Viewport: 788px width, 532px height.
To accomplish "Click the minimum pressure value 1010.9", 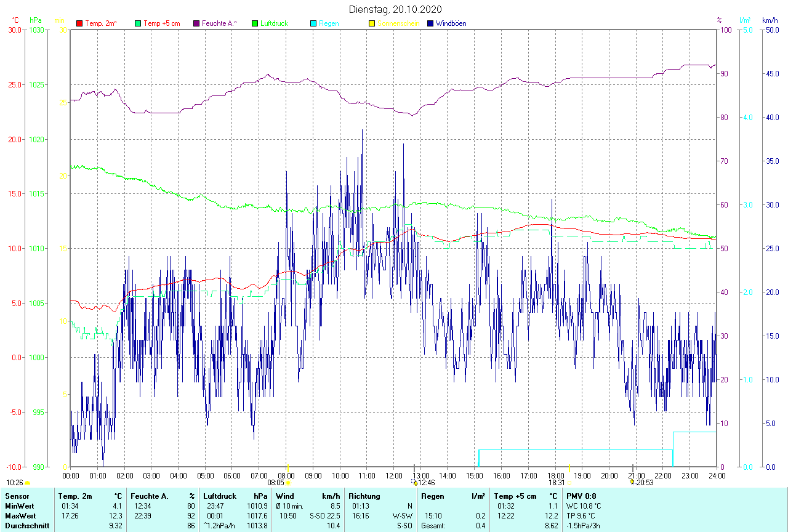I will coord(257,506).
